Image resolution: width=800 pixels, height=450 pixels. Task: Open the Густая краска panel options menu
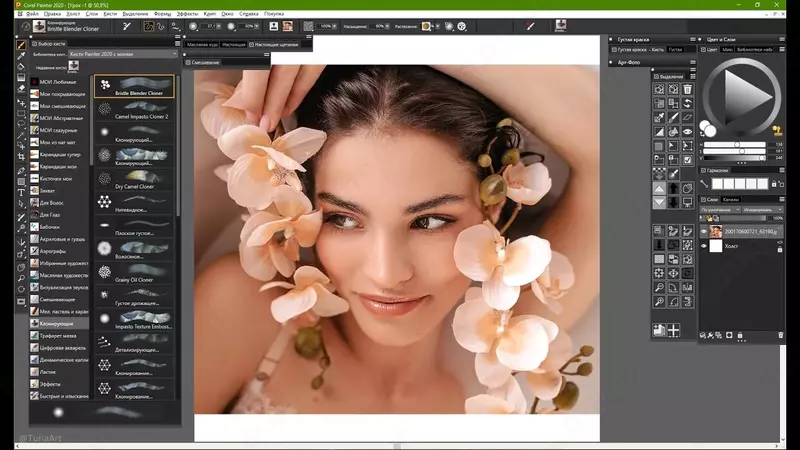692,39
